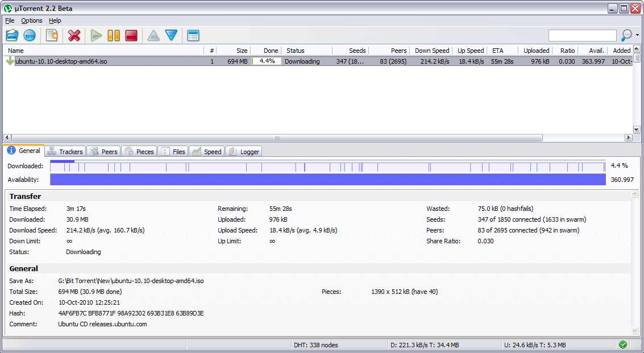Image resolution: width=644 pixels, height=353 pixels.
Task: Click the details pane scroll-down arrow
Action: [635, 330]
